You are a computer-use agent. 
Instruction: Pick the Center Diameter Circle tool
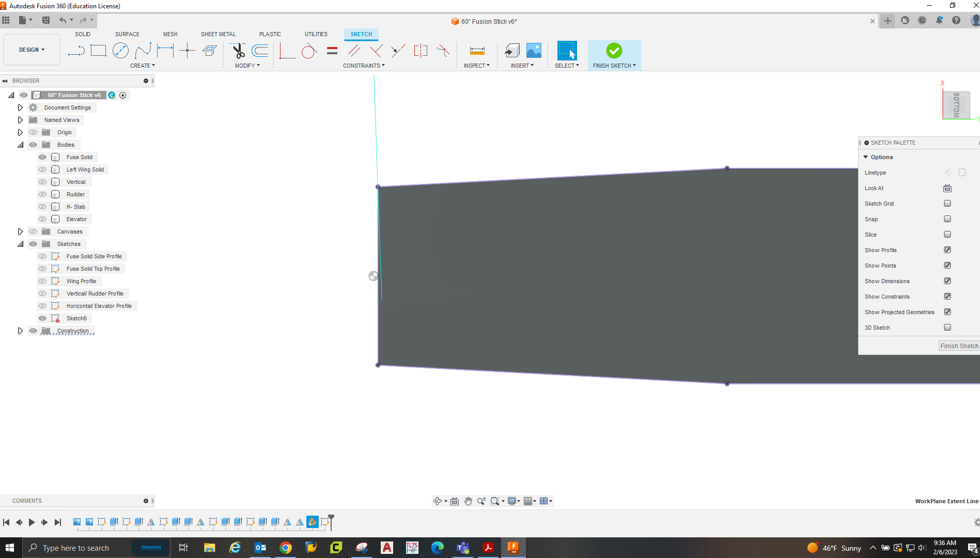click(120, 51)
